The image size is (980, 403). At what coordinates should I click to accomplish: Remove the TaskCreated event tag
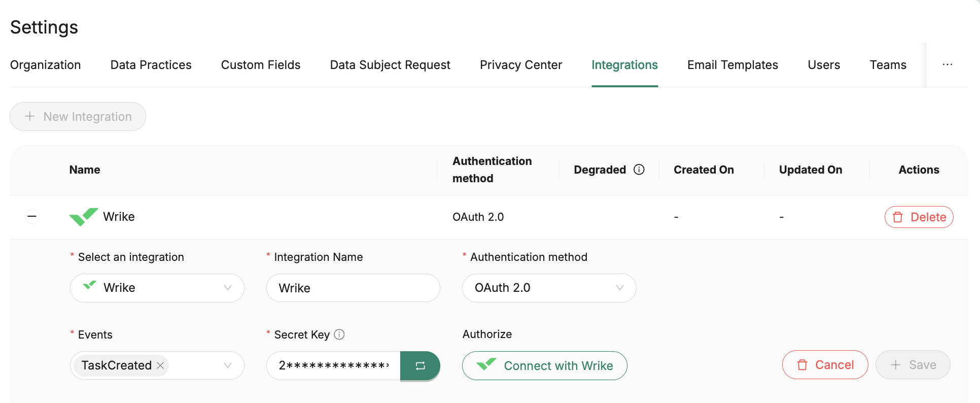[x=160, y=365]
